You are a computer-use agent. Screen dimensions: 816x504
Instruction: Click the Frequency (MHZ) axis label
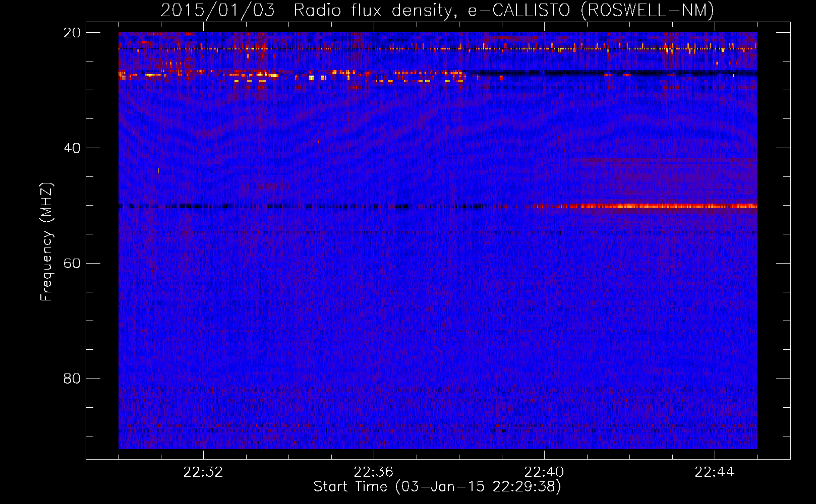[46, 242]
